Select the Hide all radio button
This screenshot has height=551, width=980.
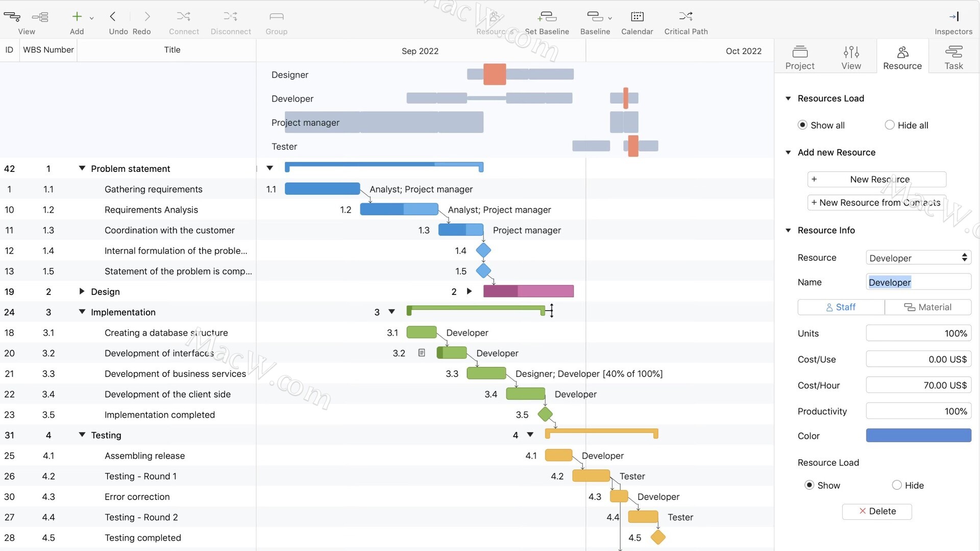click(x=890, y=125)
